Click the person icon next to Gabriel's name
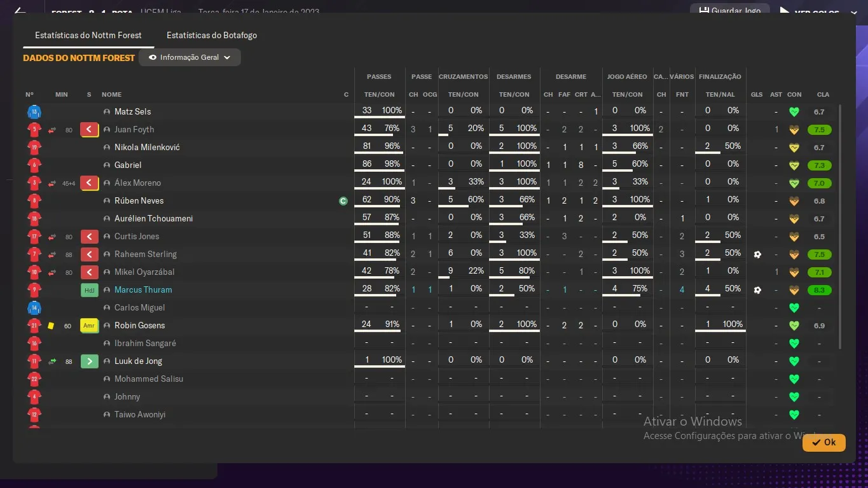 pyautogui.click(x=107, y=165)
